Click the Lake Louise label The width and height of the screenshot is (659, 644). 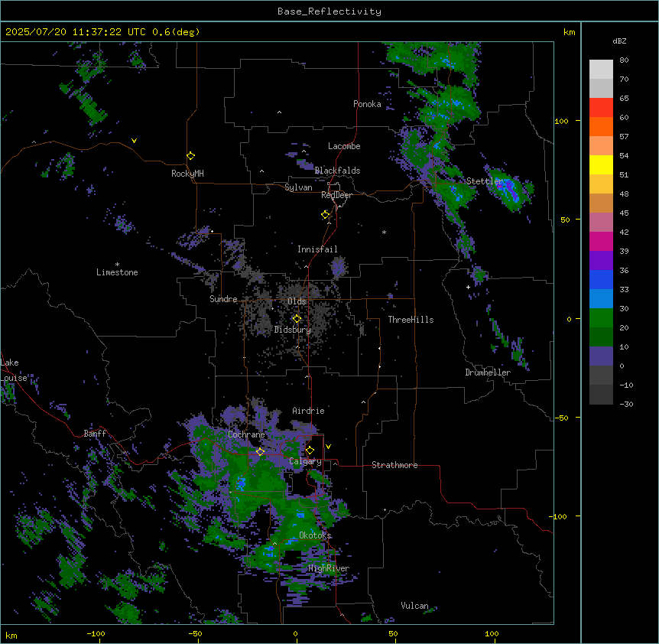tap(14, 370)
